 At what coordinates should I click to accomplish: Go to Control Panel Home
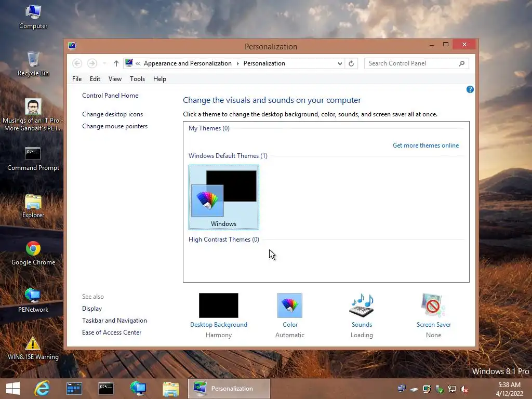(x=110, y=96)
